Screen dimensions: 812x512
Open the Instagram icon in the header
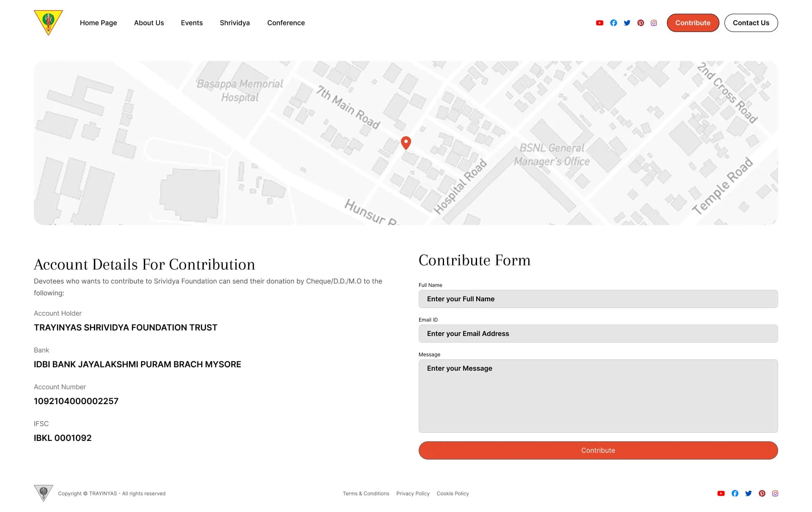pyautogui.click(x=654, y=23)
